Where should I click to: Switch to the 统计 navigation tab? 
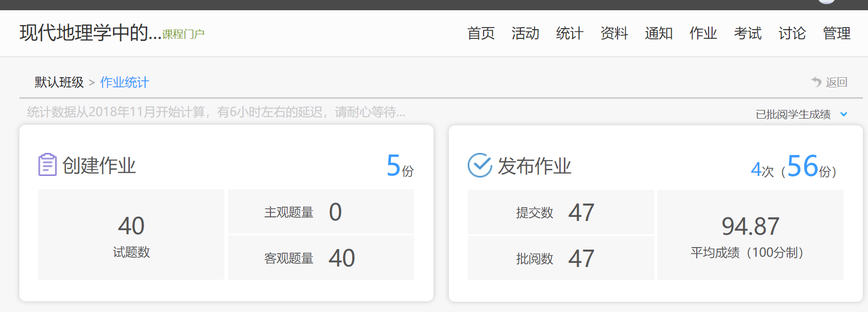(x=569, y=33)
